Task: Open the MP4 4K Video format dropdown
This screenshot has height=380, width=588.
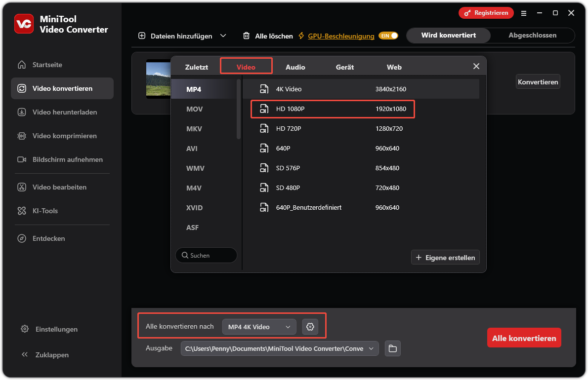Action: coord(259,327)
